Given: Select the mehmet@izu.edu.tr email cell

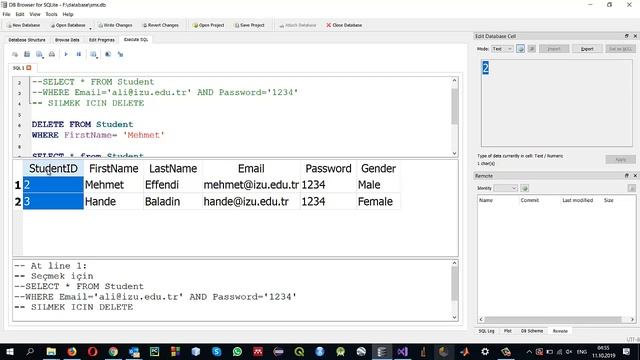Looking at the screenshot, I should click(251, 185).
